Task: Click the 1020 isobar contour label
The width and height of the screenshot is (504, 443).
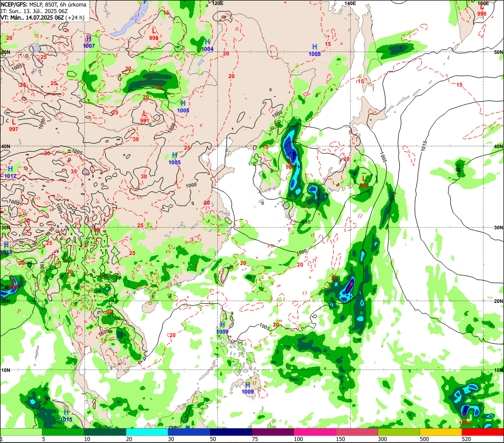Action: coord(459,169)
